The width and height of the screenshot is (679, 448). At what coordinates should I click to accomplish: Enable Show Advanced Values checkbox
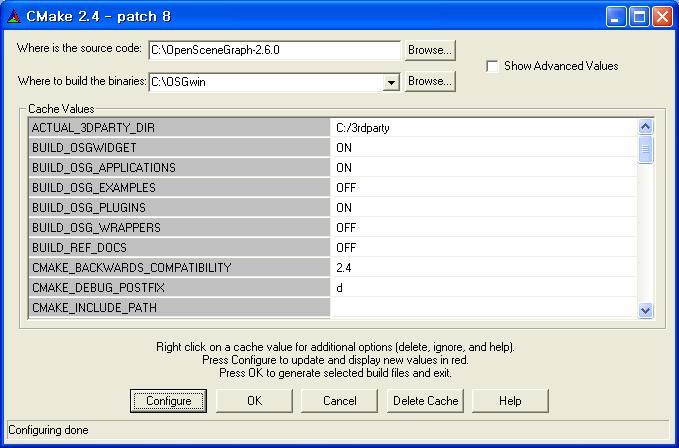click(x=492, y=66)
